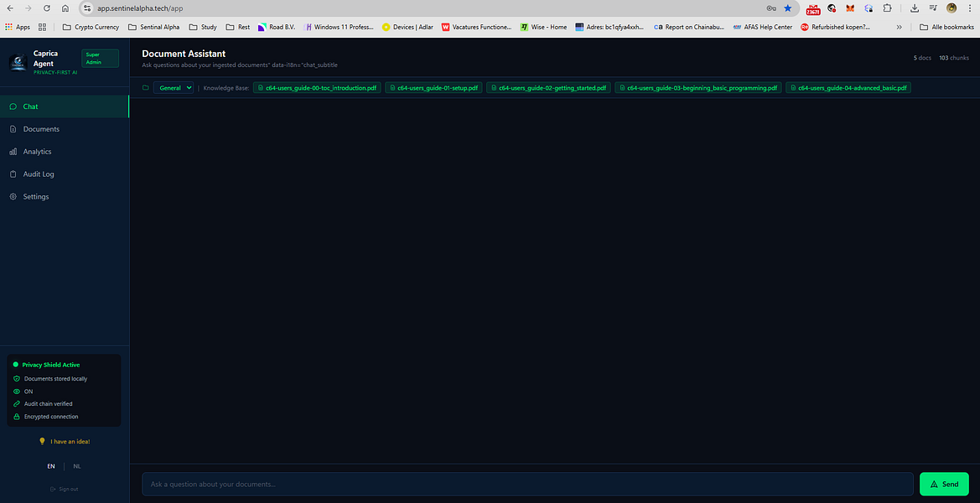Open site information icon in address bar

point(87,8)
